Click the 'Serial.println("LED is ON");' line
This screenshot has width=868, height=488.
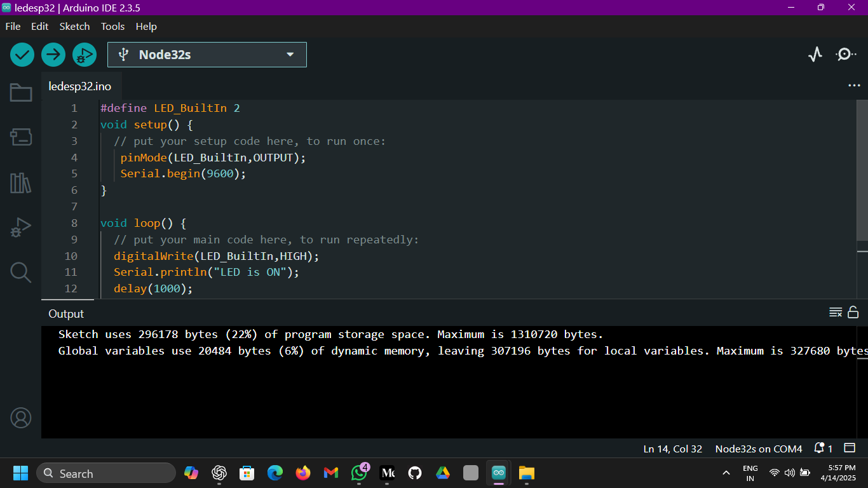[207, 272]
